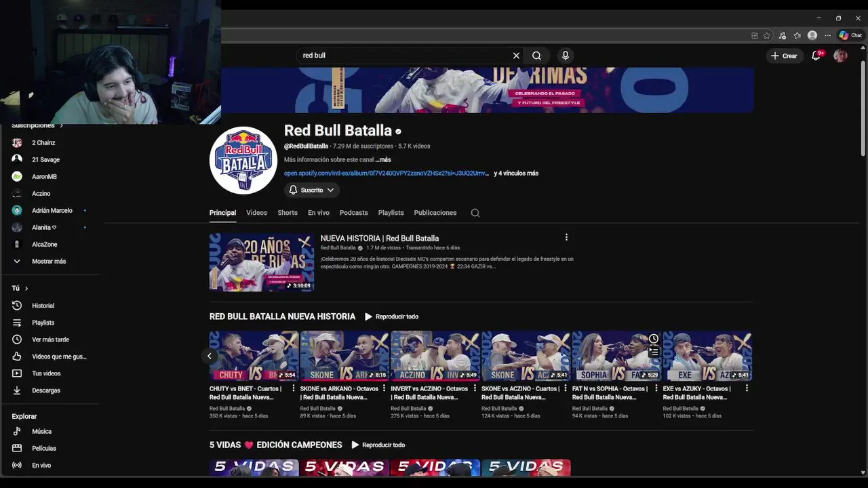Activate voice search microphone icon
The image size is (868, 488).
point(566,56)
